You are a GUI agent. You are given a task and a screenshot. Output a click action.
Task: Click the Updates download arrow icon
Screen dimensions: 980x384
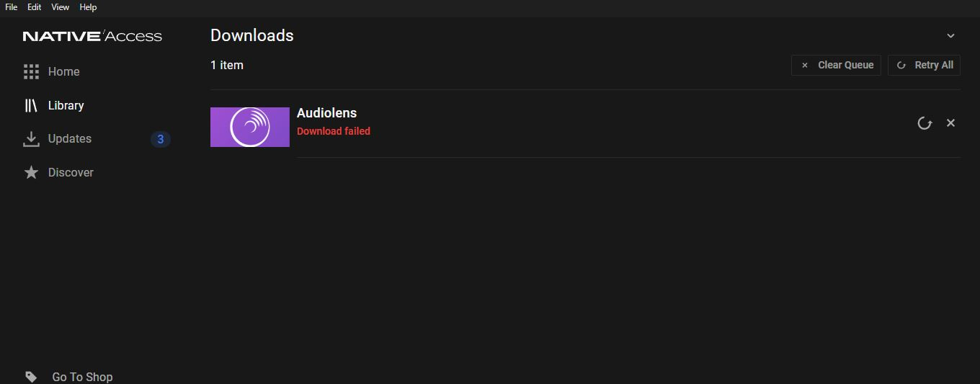tap(31, 139)
